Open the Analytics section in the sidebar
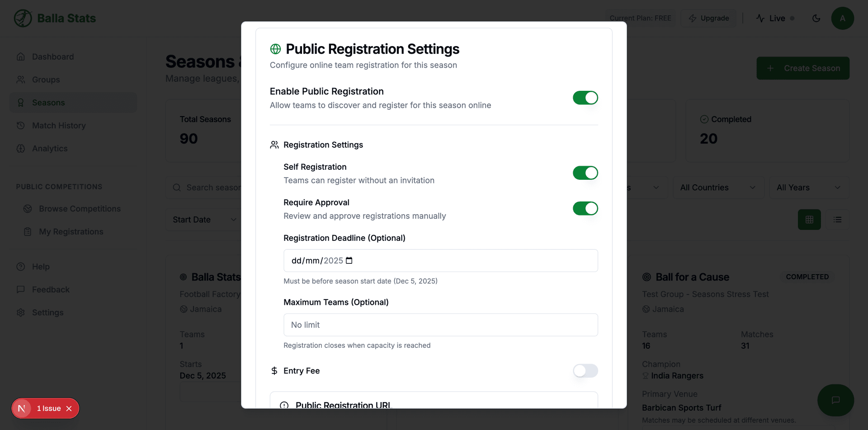 click(50, 148)
